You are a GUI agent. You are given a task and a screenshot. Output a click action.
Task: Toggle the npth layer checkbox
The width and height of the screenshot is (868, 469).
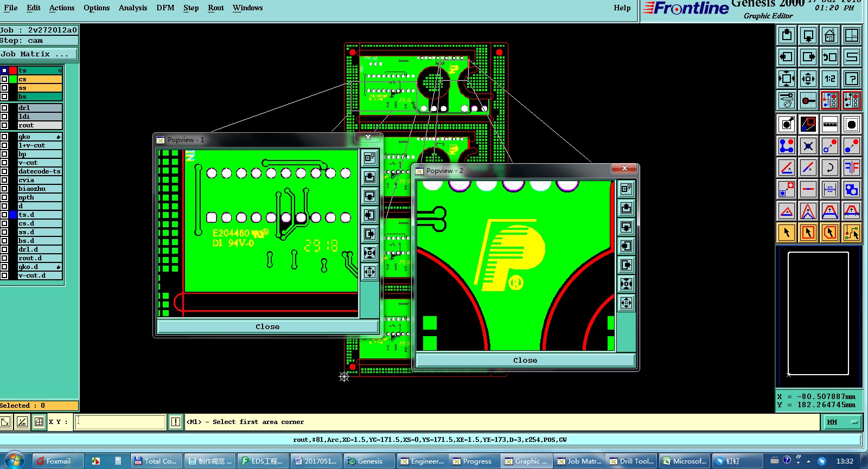4,197
